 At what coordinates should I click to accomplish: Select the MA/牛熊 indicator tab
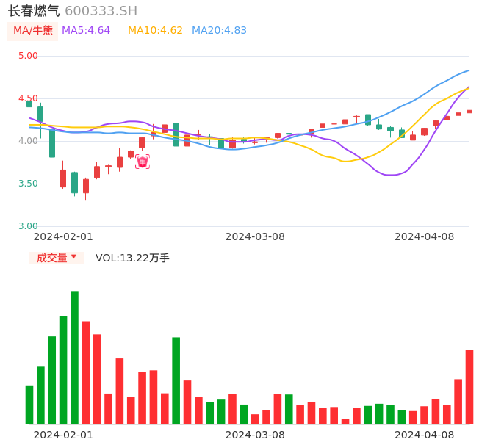pos(33,31)
